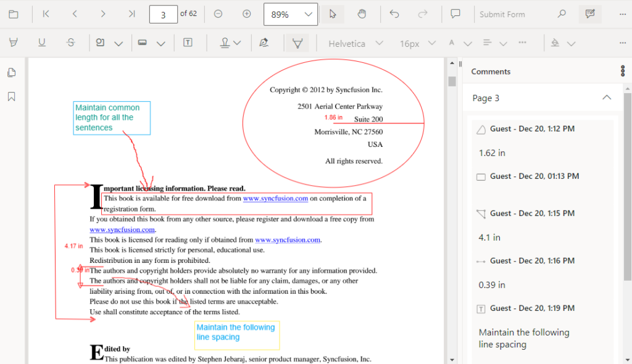Select the Pan tool in the toolbar

point(362,14)
